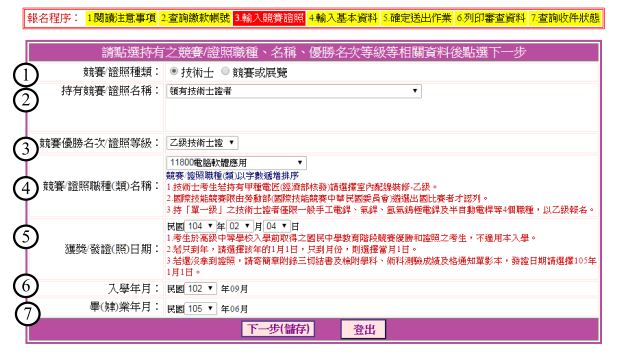
Task: Click the 競賽優勝名次/證照等級 label
Action: pos(99,143)
